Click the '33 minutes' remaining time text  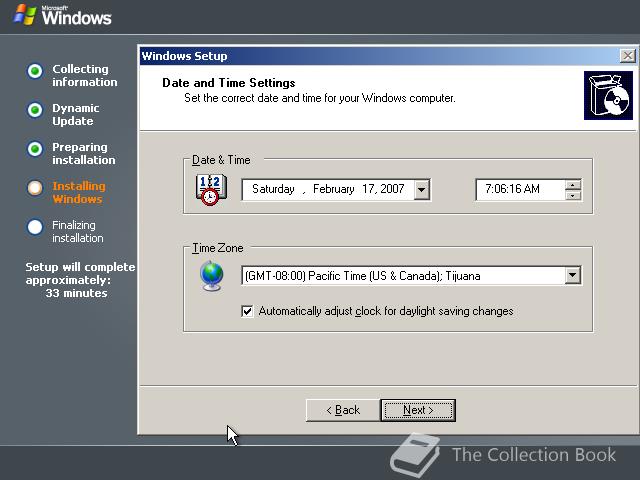[x=76, y=293]
